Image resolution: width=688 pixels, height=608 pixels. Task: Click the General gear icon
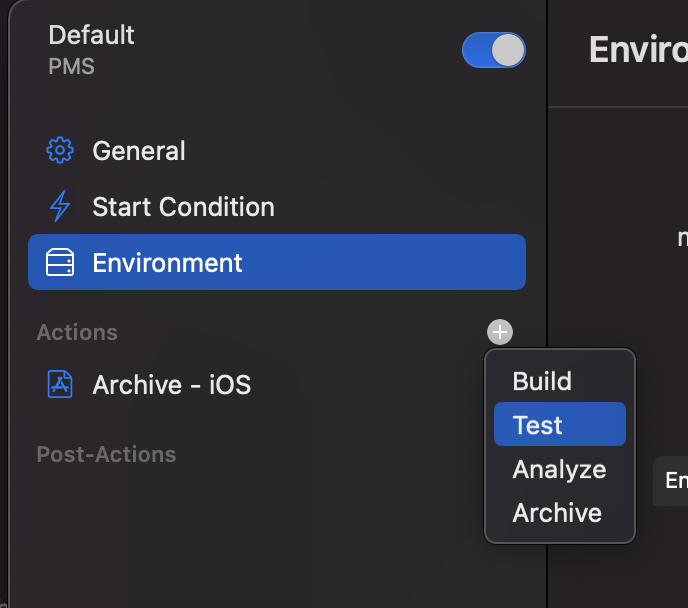[x=60, y=150]
